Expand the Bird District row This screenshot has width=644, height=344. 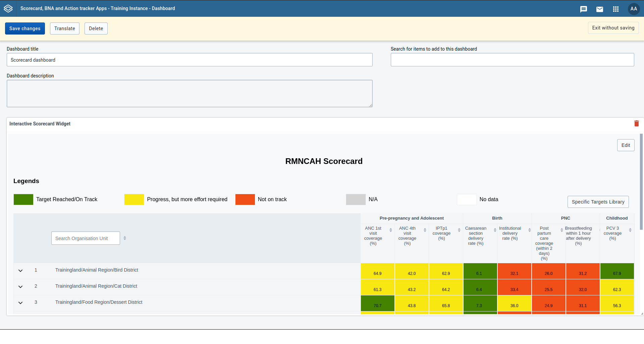[x=20, y=271]
